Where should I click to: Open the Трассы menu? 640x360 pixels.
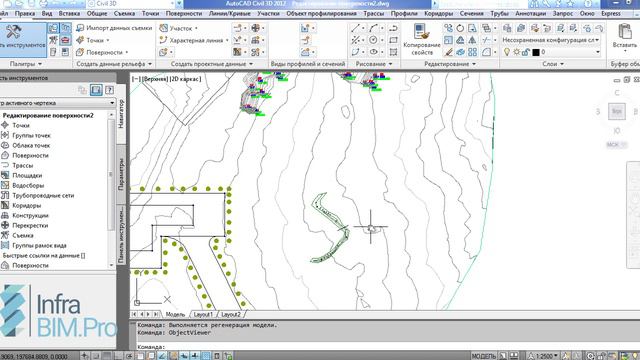[x=373, y=13]
